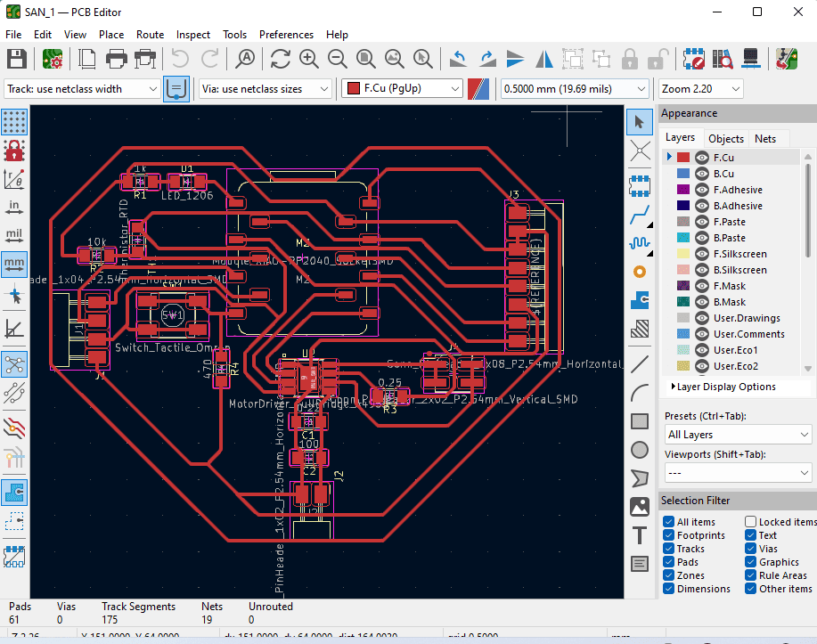Check the Locked items checkbox
The height and width of the screenshot is (644, 817).
pos(751,522)
